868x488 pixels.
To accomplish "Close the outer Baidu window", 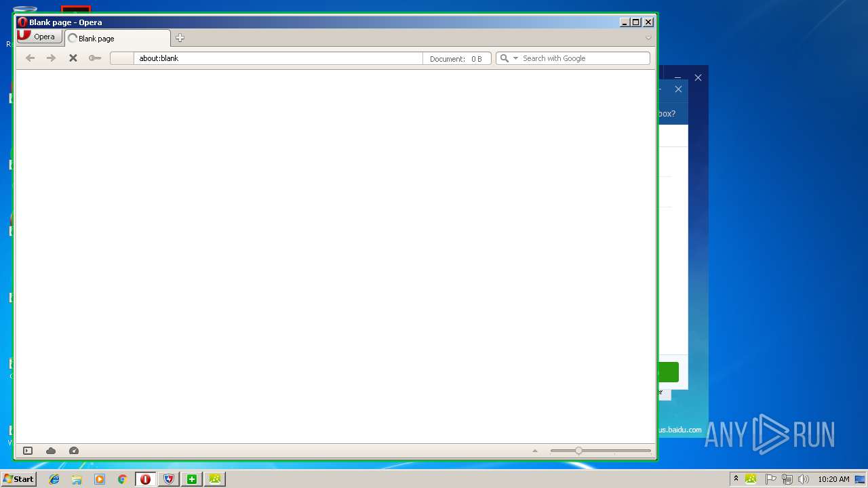I will click(x=698, y=77).
